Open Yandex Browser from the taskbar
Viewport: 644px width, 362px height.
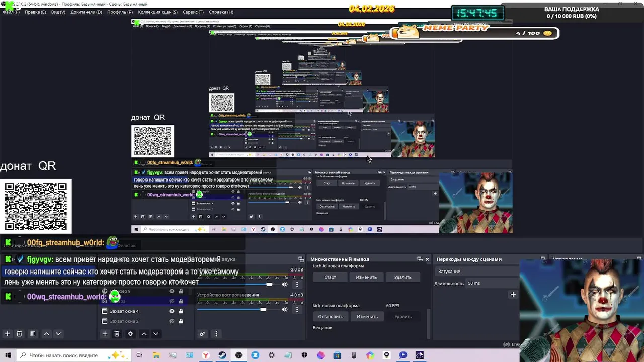(x=206, y=355)
